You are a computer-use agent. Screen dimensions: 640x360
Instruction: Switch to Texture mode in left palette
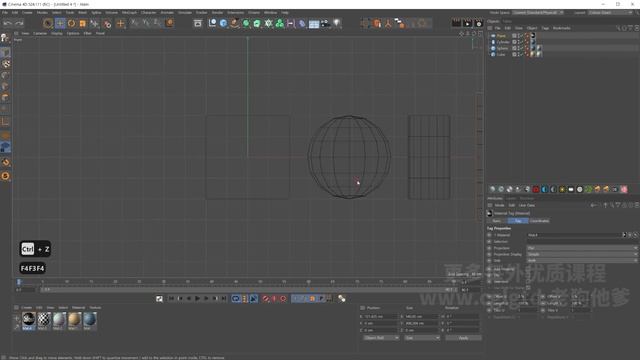click(6, 64)
